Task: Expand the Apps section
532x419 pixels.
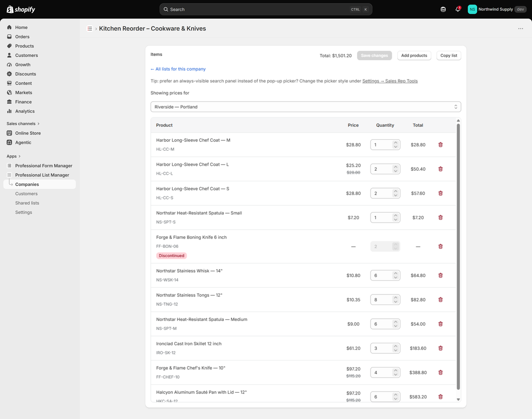Action: [x=14, y=156]
